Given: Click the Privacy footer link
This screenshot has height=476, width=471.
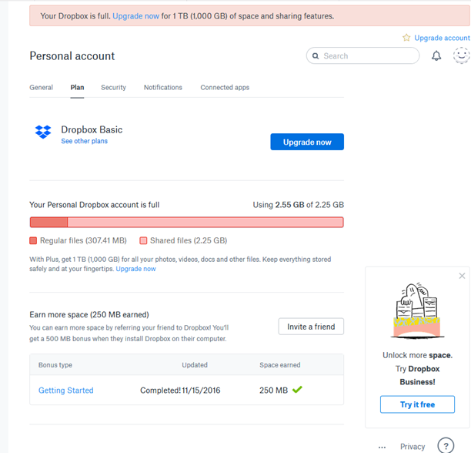Looking at the screenshot, I should pyautogui.click(x=413, y=447).
